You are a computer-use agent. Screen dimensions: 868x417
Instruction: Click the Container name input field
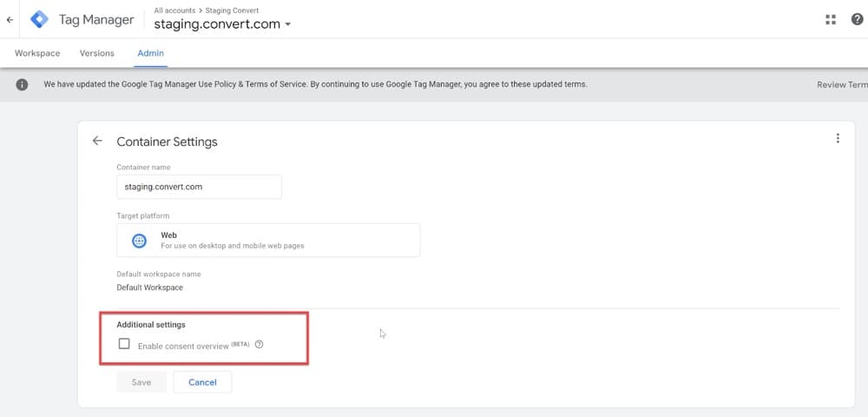(x=199, y=187)
